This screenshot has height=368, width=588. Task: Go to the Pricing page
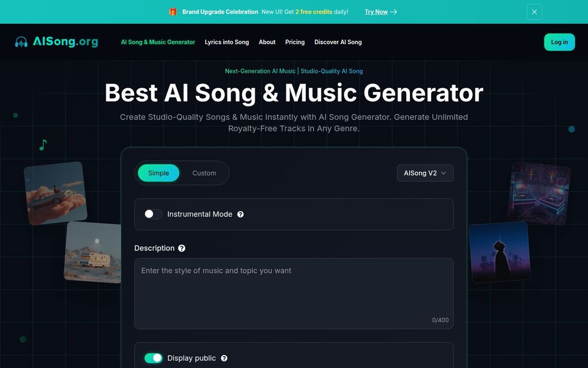click(x=295, y=42)
